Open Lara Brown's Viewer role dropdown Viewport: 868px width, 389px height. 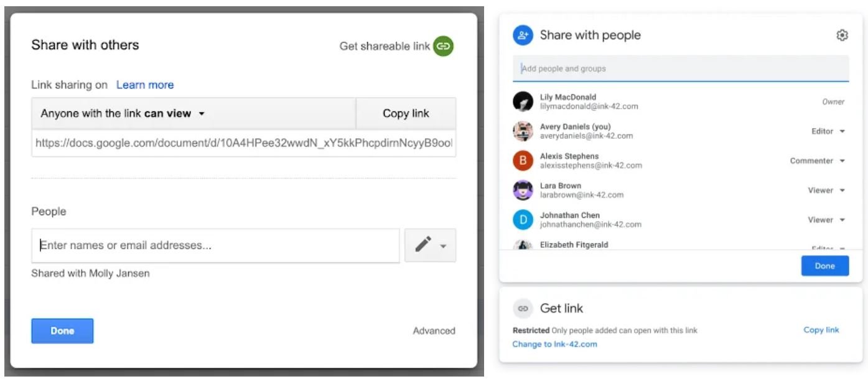826,190
